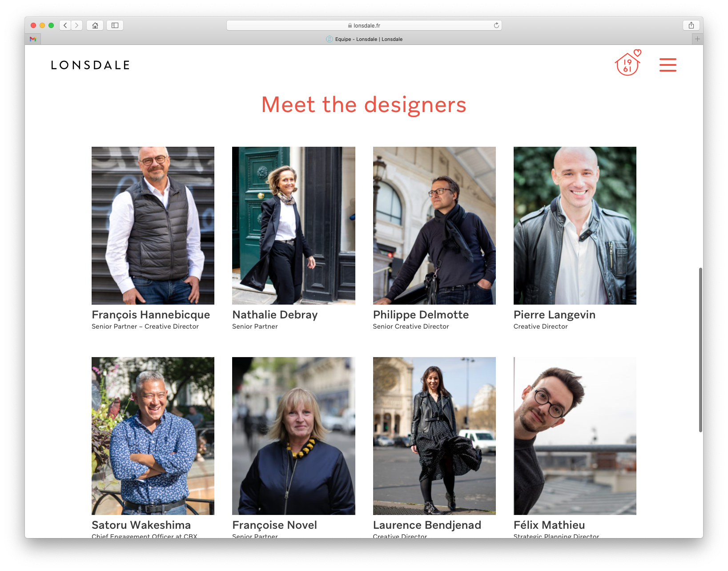728x571 pixels.
Task: Select Satoru Wakeshima's photo
Action: 153,436
